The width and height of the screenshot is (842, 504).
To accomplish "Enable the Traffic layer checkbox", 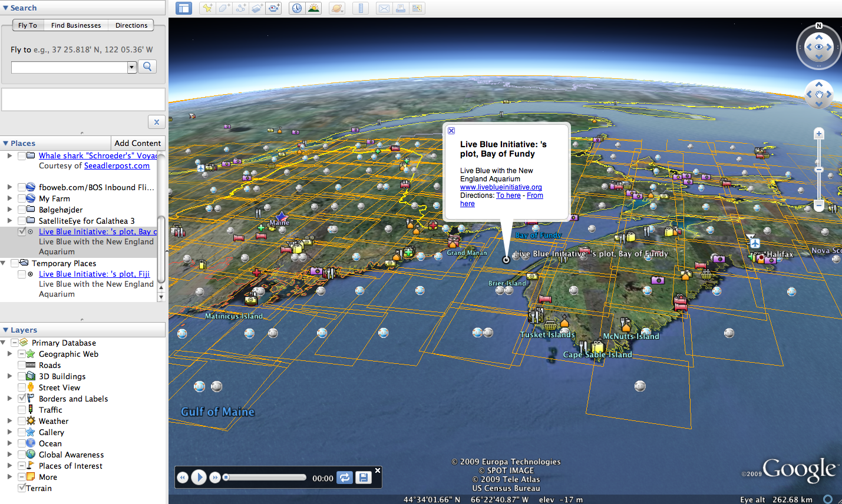I will click(x=22, y=410).
